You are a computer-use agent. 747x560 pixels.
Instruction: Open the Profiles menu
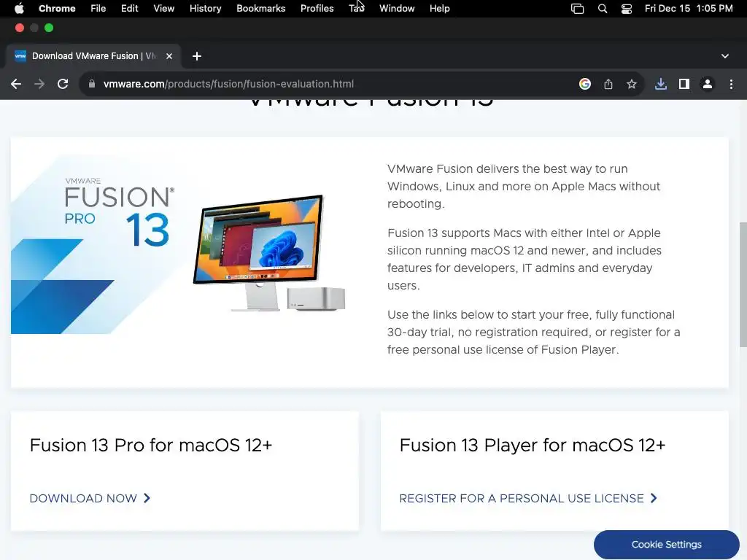point(317,9)
